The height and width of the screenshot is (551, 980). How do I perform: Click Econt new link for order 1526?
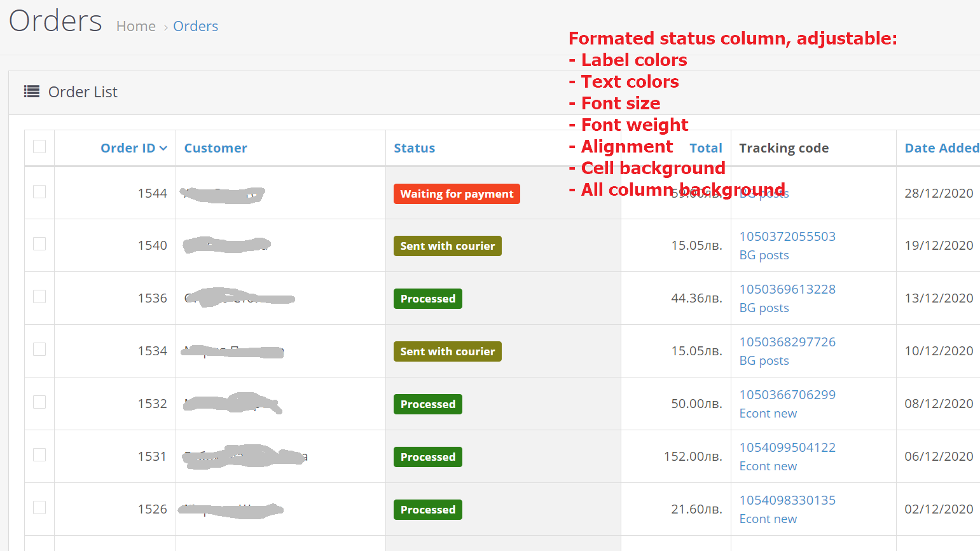[768, 519]
